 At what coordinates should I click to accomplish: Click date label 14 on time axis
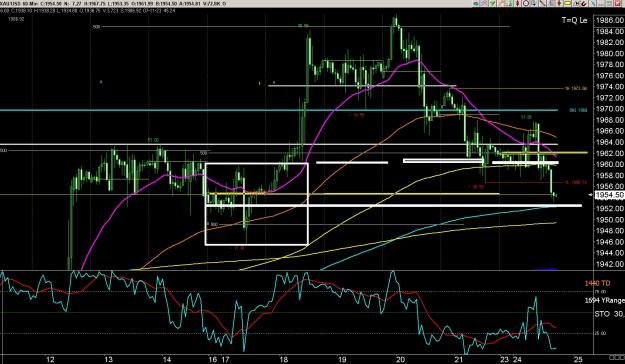[167, 359]
